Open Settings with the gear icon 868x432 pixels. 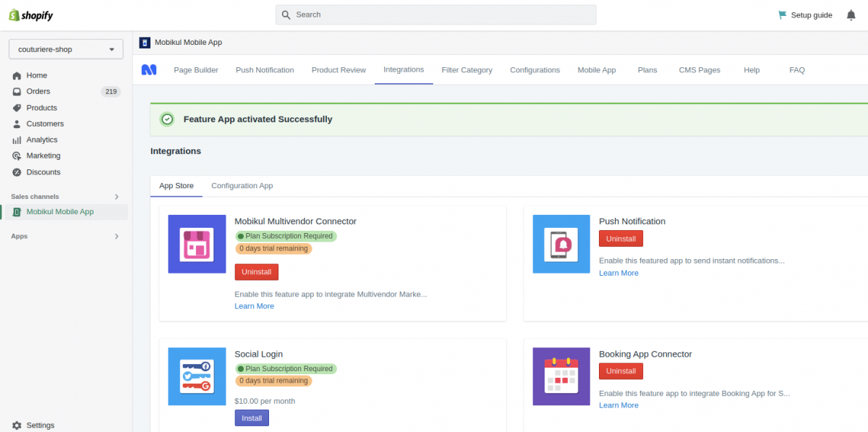click(x=17, y=425)
